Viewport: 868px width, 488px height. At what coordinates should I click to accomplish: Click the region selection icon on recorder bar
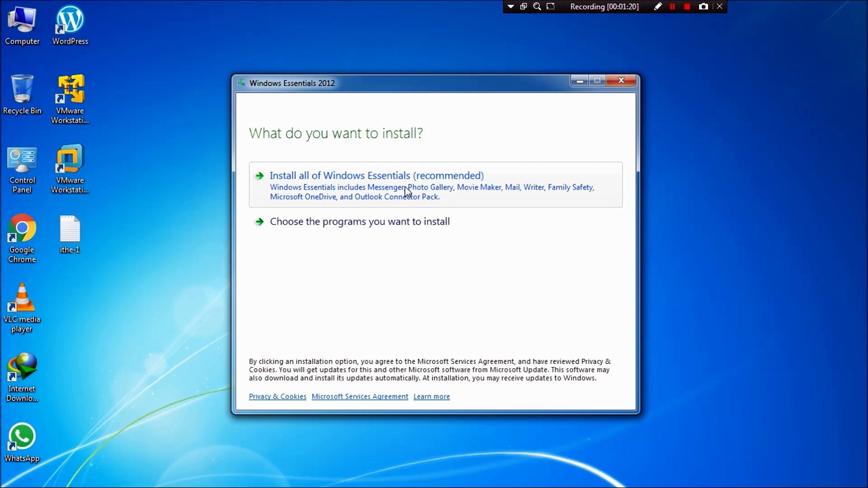point(551,7)
